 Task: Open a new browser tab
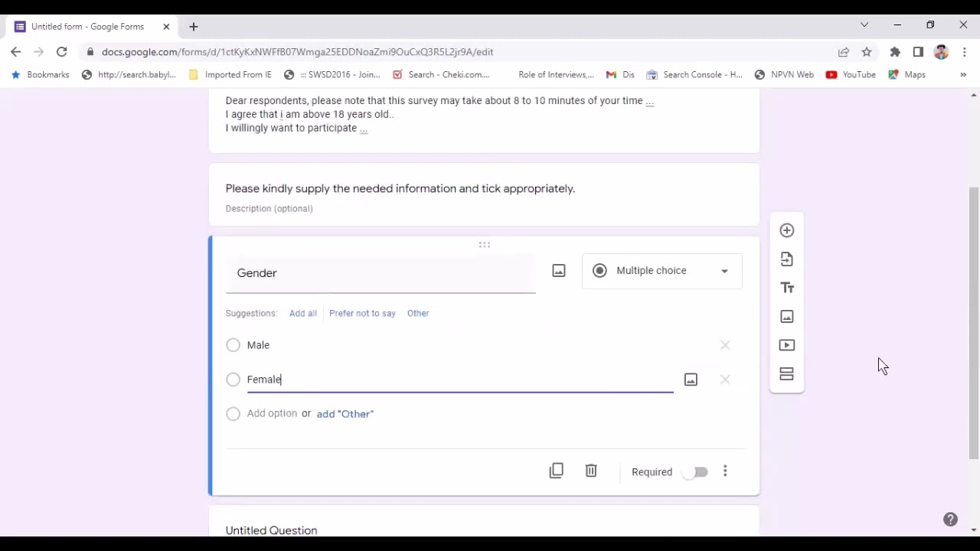[x=194, y=27]
